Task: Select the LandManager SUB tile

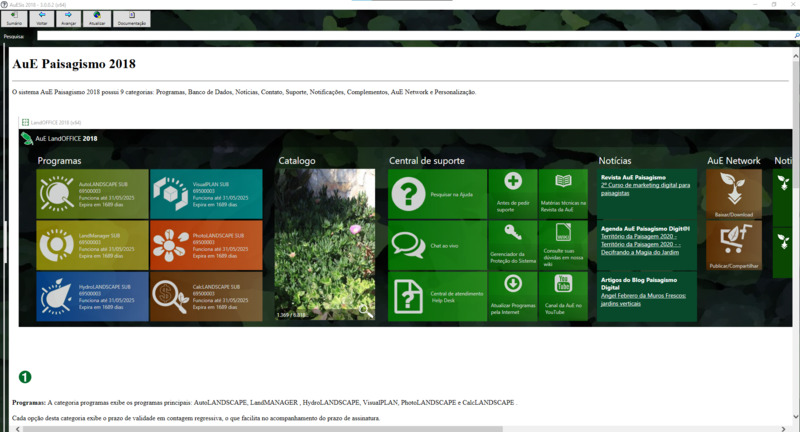Action: pos(91,244)
